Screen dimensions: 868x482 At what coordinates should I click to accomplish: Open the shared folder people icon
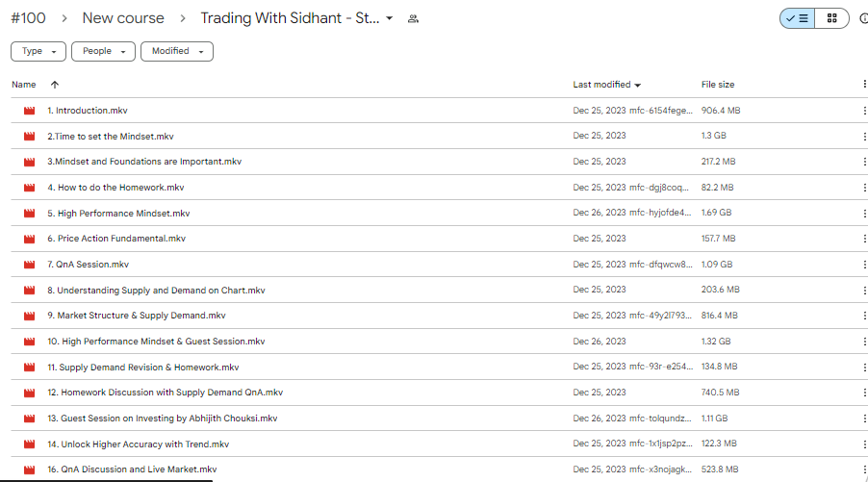point(413,18)
